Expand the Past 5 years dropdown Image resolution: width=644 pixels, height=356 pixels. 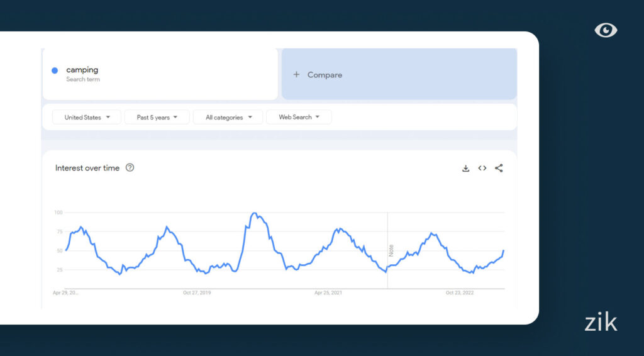pos(157,117)
